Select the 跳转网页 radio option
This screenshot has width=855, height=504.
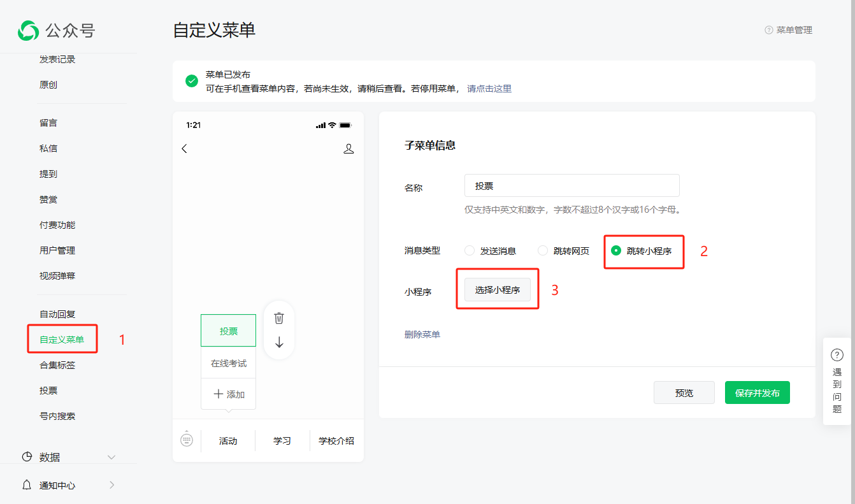543,250
